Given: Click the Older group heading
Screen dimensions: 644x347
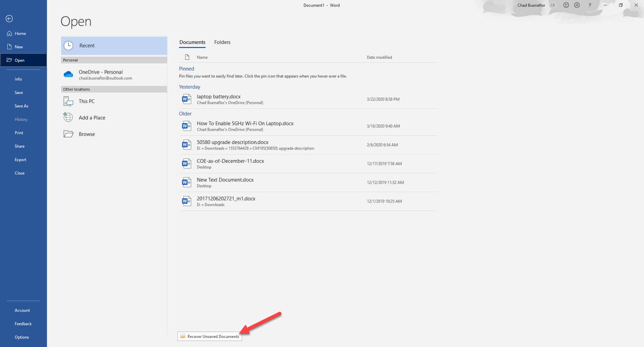Looking at the screenshot, I should coord(185,114).
